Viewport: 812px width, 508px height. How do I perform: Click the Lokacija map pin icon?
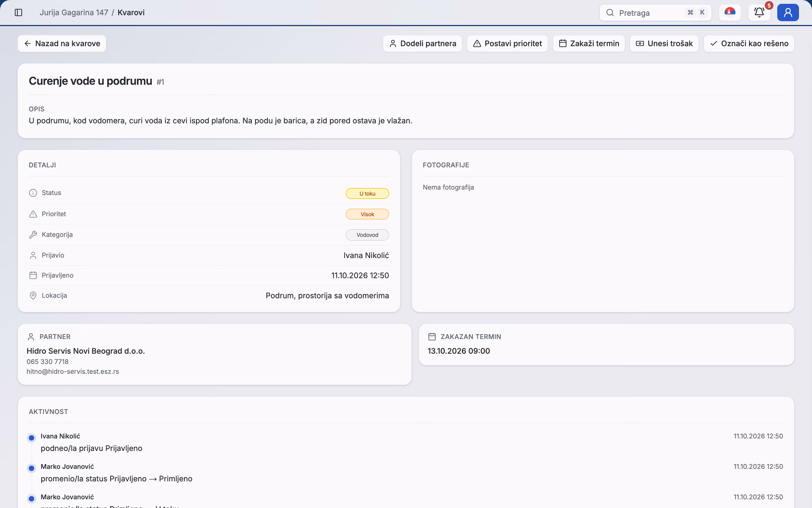pos(33,295)
